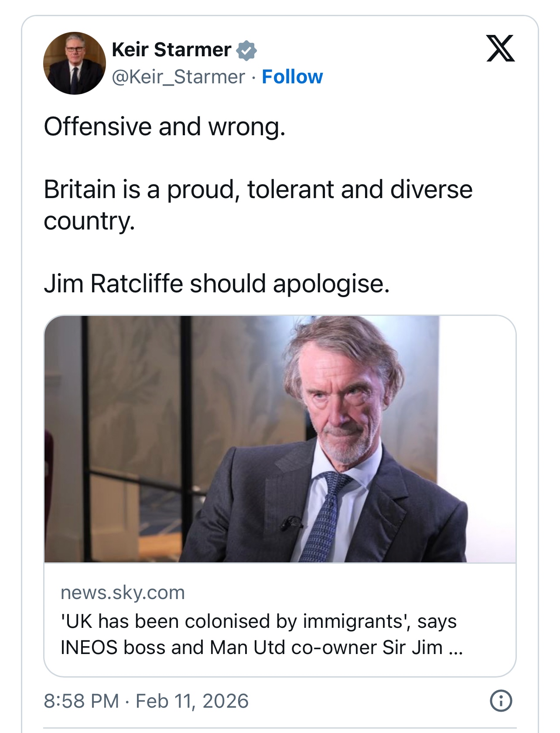Open the tweet info icon

pyautogui.click(x=501, y=701)
